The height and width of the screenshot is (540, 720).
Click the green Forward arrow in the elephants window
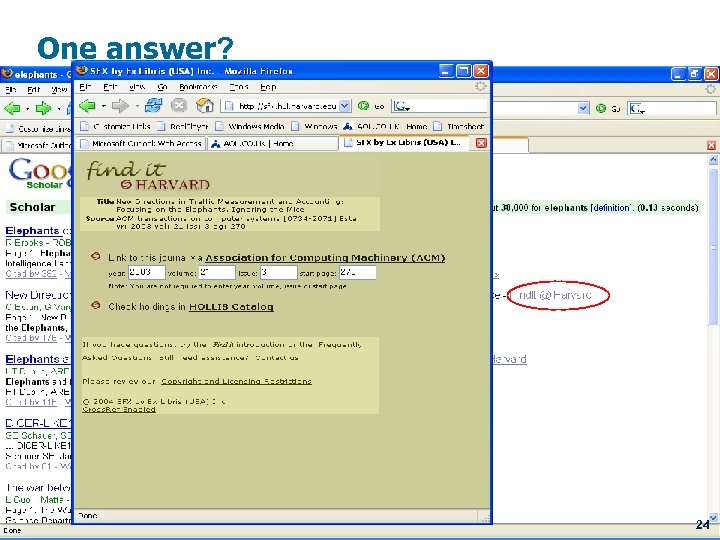pos(43,109)
